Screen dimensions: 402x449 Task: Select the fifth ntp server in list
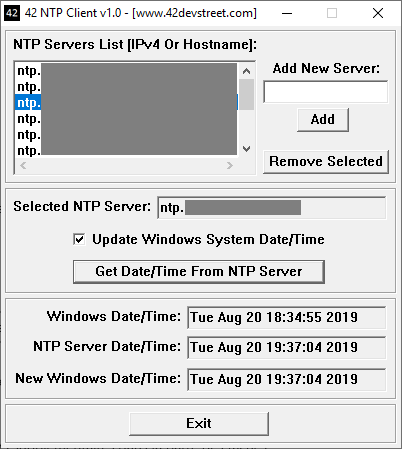point(126,135)
